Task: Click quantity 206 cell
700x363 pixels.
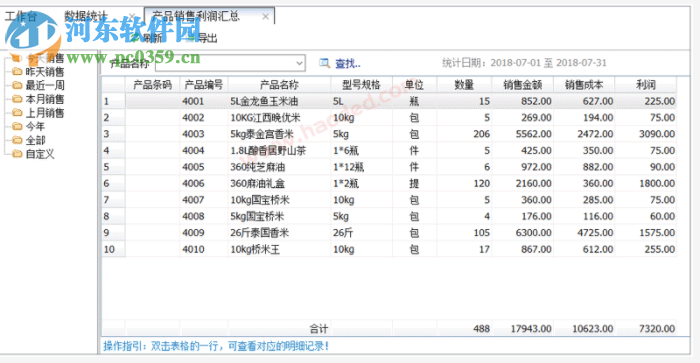Action: pos(464,134)
